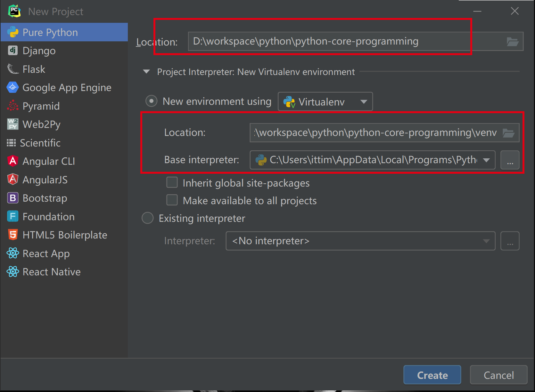Click the Cancel button
The image size is (535, 392).
click(498, 375)
